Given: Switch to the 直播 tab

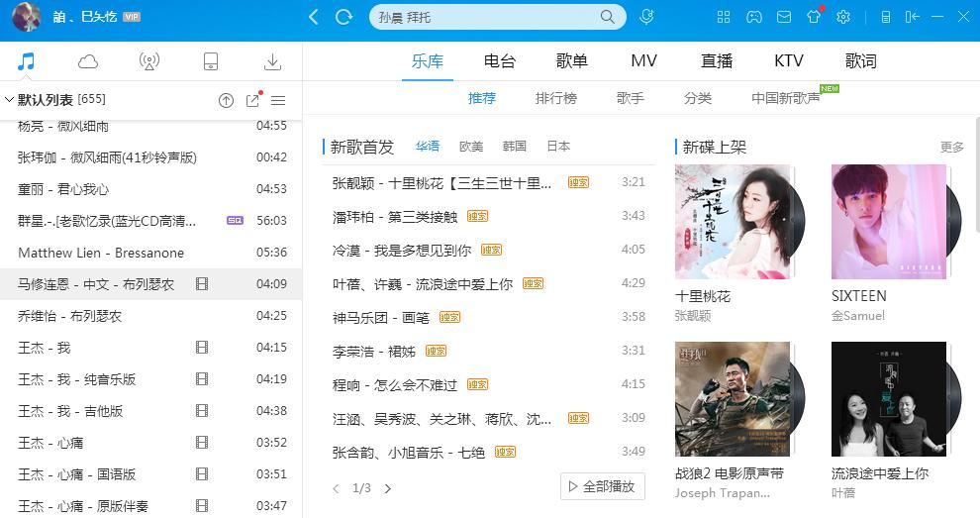Looking at the screenshot, I should tap(717, 60).
